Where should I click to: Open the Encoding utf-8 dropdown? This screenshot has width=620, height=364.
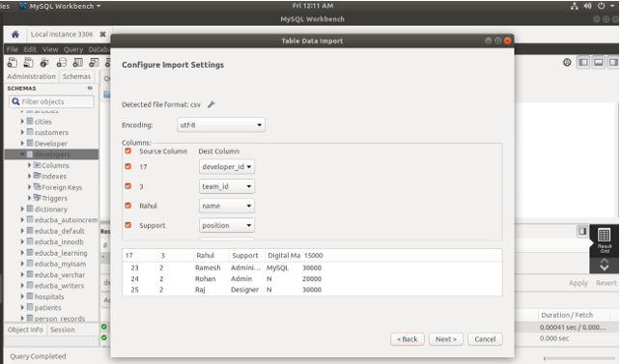click(221, 125)
